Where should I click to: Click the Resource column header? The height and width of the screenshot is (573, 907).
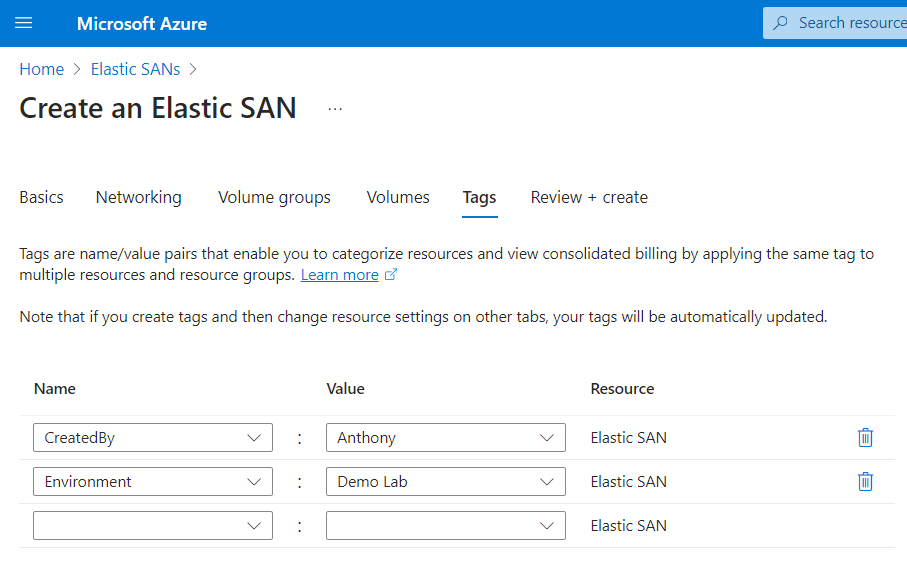(x=622, y=389)
